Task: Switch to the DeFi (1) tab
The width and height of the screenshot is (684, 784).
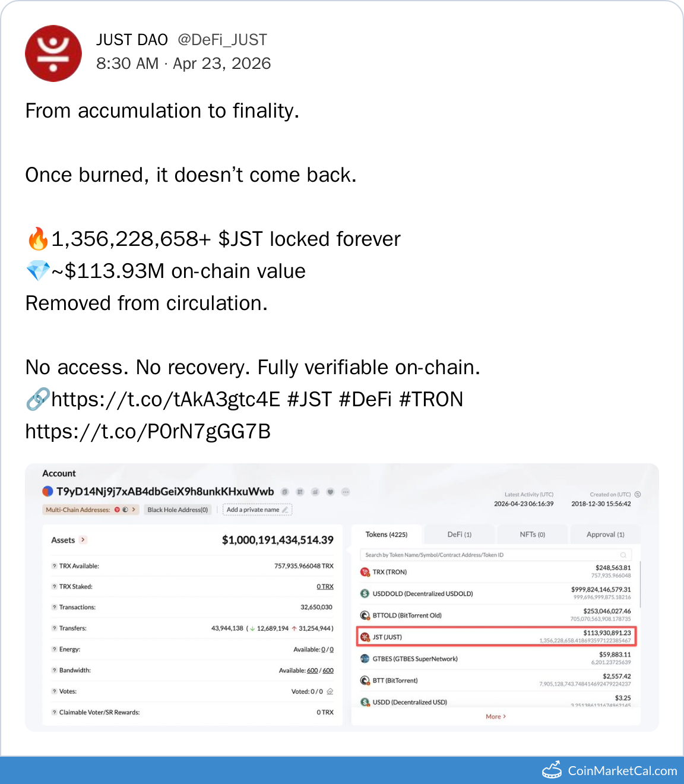Action: [x=459, y=535]
